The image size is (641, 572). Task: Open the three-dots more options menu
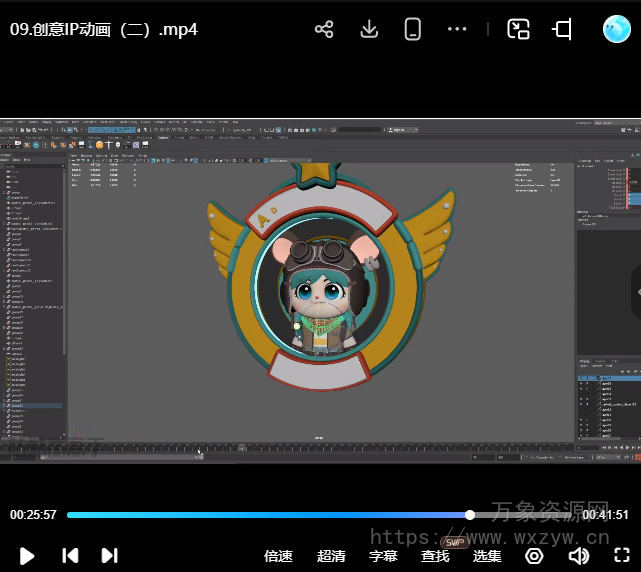(457, 29)
